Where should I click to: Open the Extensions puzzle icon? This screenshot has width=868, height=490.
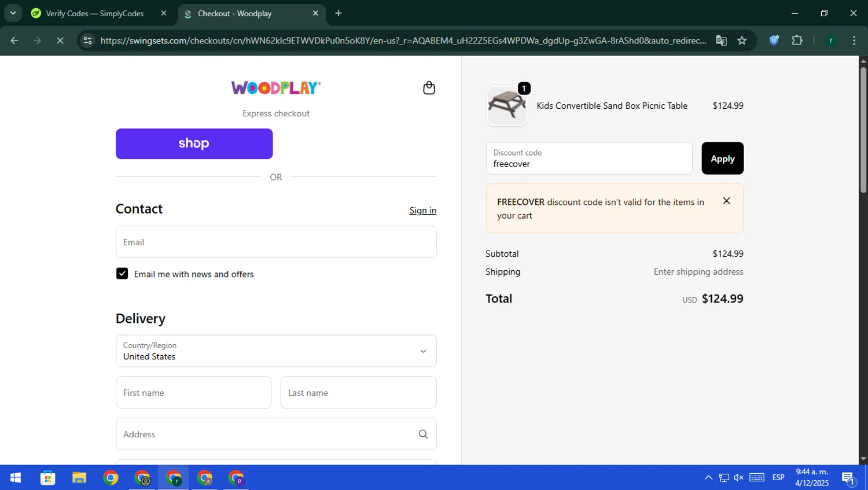(797, 40)
